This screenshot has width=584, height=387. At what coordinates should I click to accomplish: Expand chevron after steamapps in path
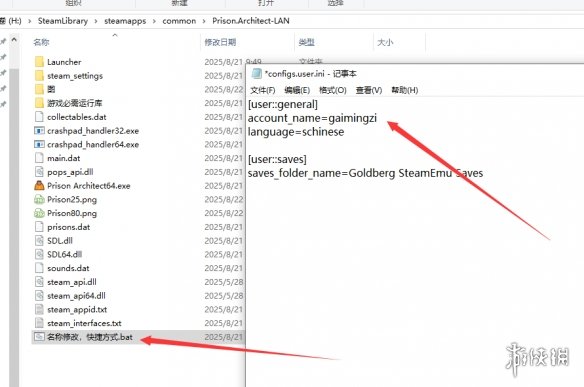click(x=154, y=21)
